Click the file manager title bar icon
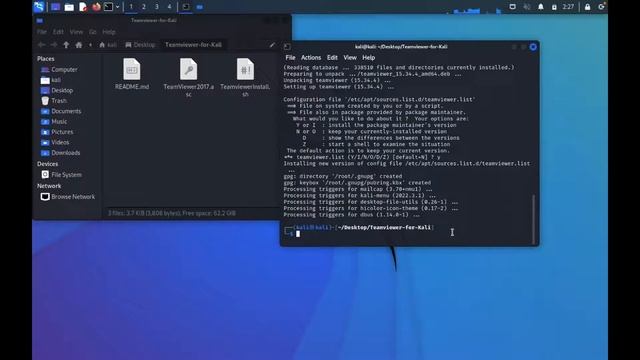Screen dimensions: 640x360 click(x=40, y=20)
